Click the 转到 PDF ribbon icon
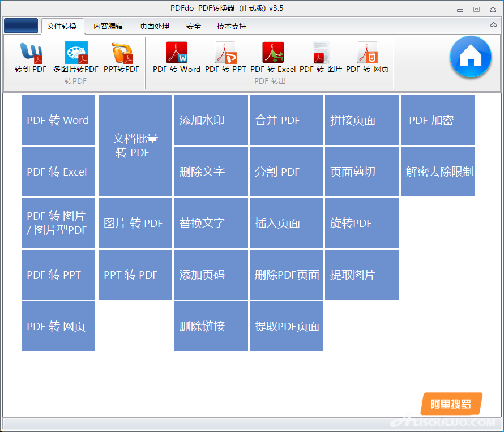Image resolution: width=504 pixels, height=432 pixels. click(x=31, y=57)
